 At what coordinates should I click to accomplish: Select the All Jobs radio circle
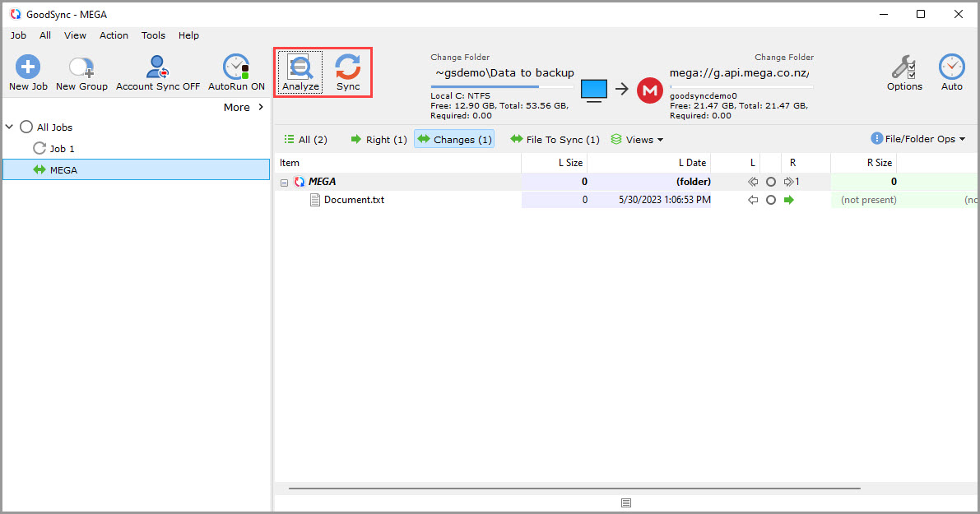pos(25,127)
